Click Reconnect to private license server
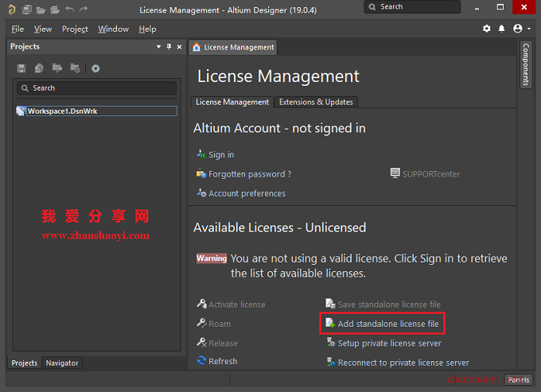The width and height of the screenshot is (541, 392). click(403, 363)
